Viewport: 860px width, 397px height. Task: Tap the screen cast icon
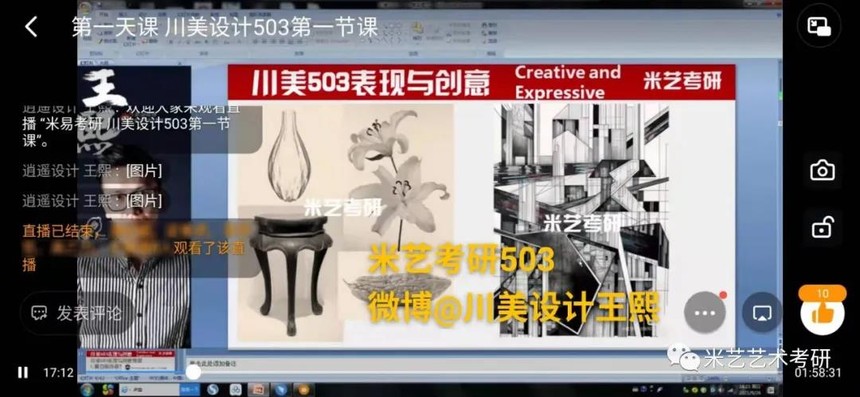pyautogui.click(x=762, y=313)
